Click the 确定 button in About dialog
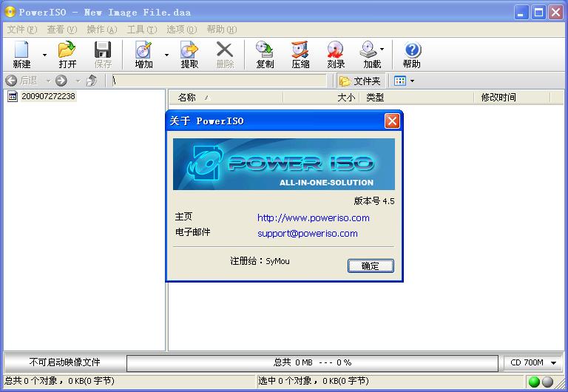Image resolution: width=568 pixels, height=392 pixels. click(371, 266)
